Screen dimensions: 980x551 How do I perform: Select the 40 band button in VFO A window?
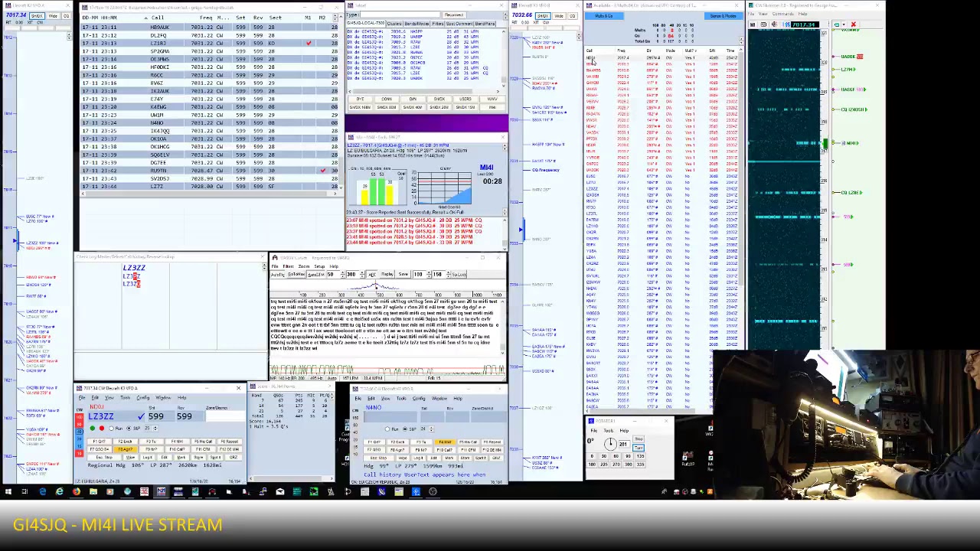point(80,432)
